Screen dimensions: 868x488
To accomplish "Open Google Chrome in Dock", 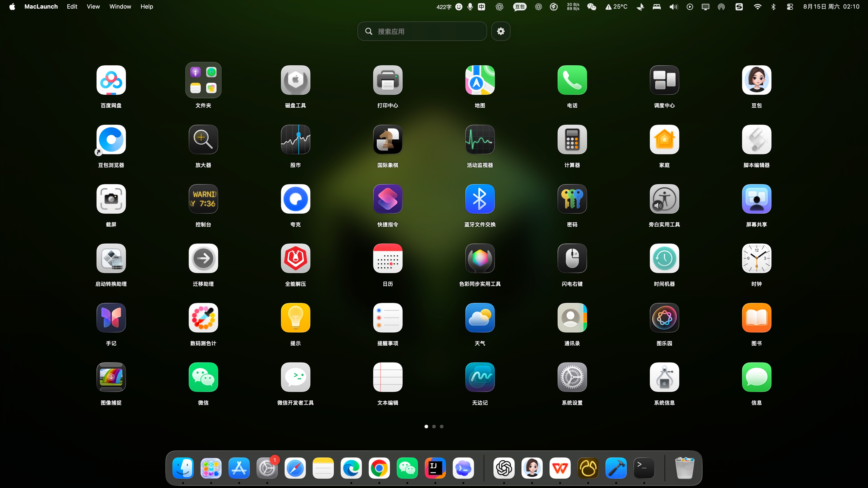I will 379,468.
